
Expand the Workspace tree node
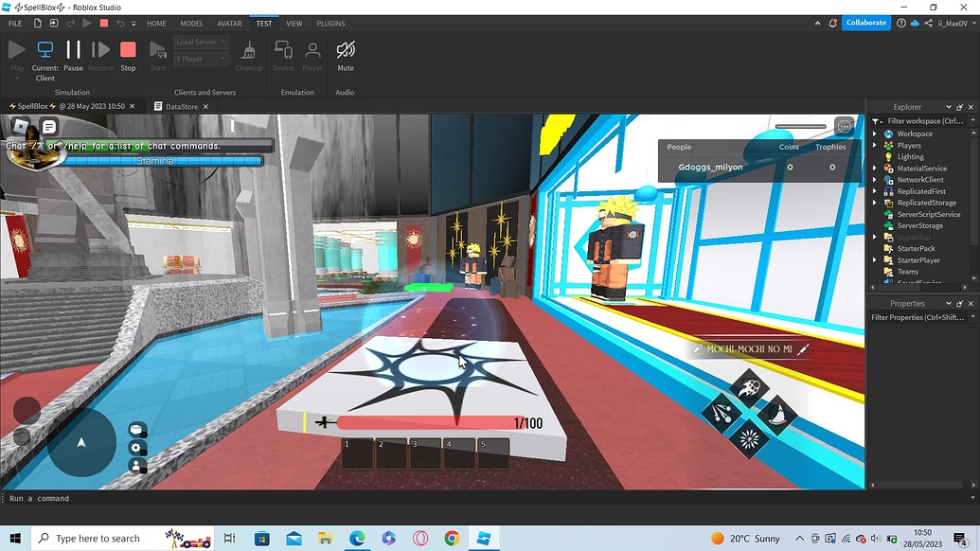coord(875,133)
